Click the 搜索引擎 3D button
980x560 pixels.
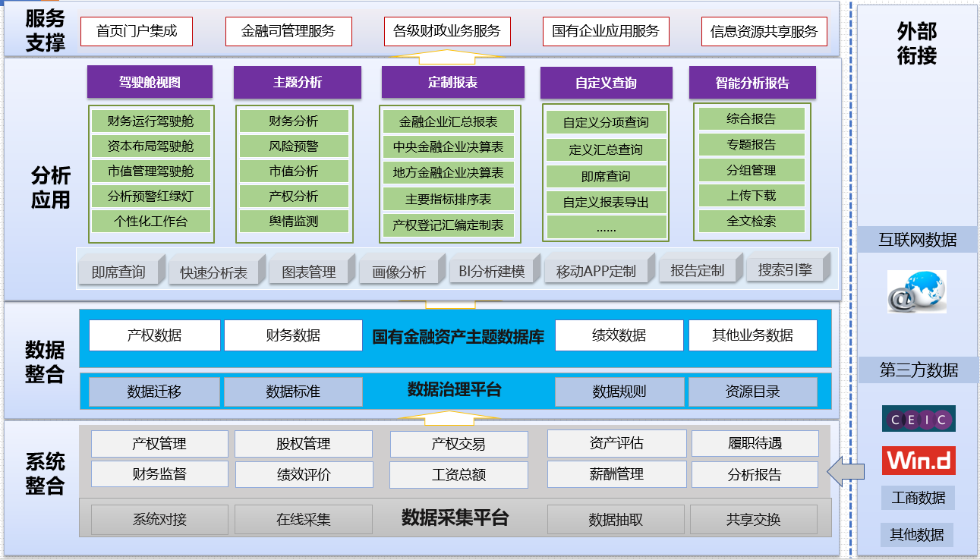tap(785, 269)
